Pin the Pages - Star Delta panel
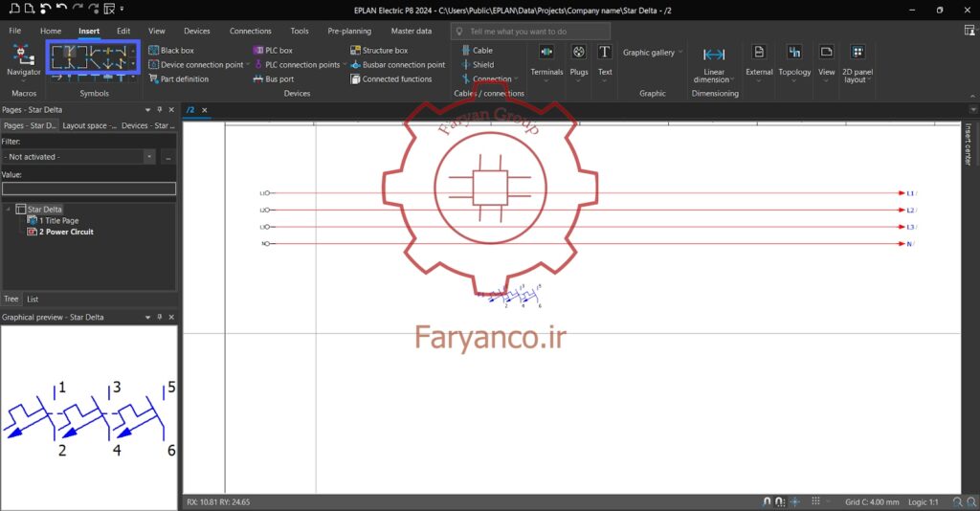 pos(160,109)
